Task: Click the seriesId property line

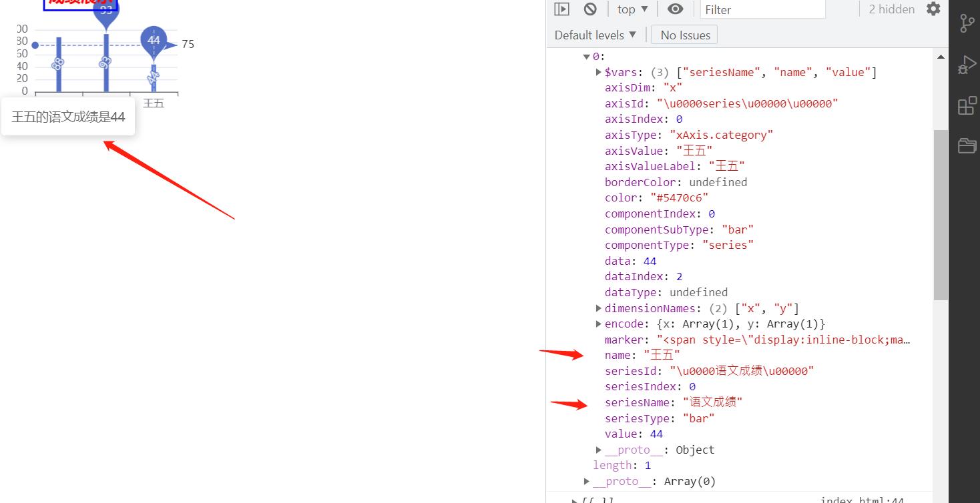Action: 710,371
